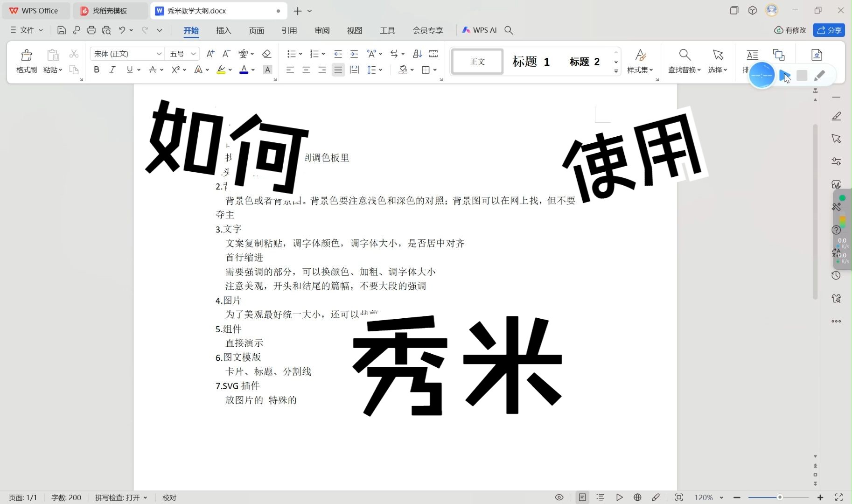Screen dimensions: 852x504
Task: Click the Sort (A-Z) icon
Action: click(418, 54)
